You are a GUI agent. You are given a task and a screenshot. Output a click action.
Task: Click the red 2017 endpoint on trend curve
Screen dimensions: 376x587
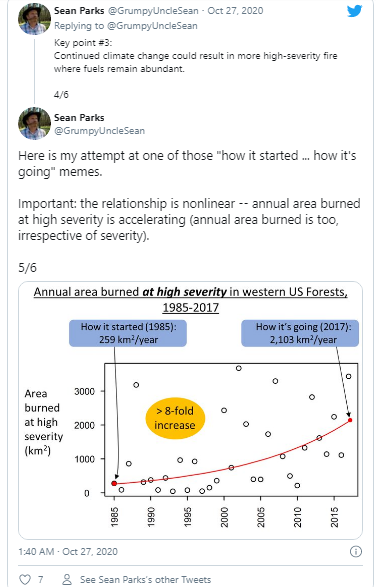(350, 420)
